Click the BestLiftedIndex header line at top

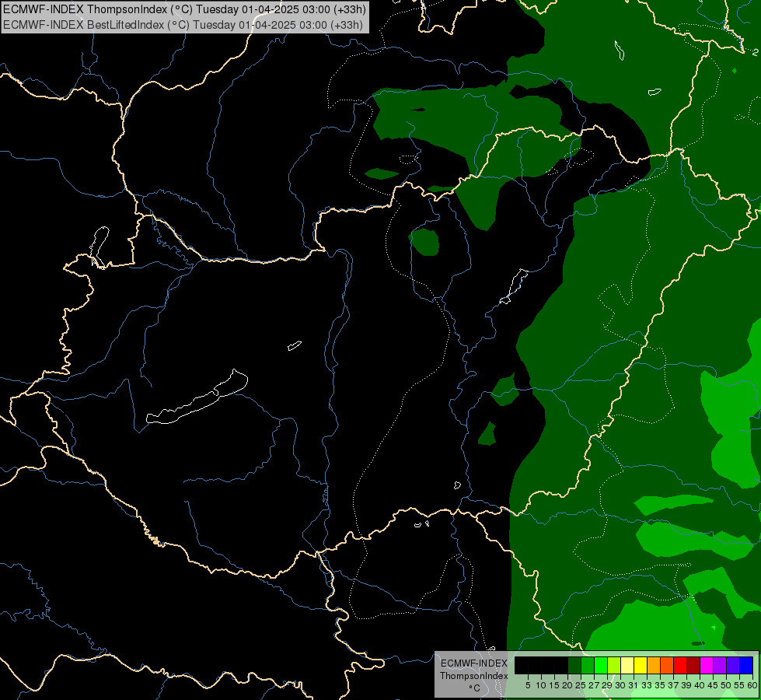(x=183, y=24)
